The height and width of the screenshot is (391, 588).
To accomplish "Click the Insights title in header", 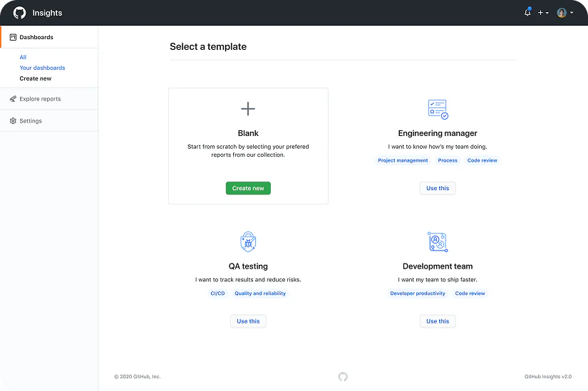I will pyautogui.click(x=47, y=13).
